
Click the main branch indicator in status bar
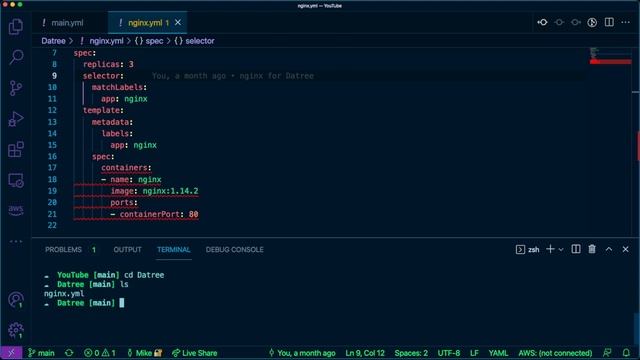point(41,353)
